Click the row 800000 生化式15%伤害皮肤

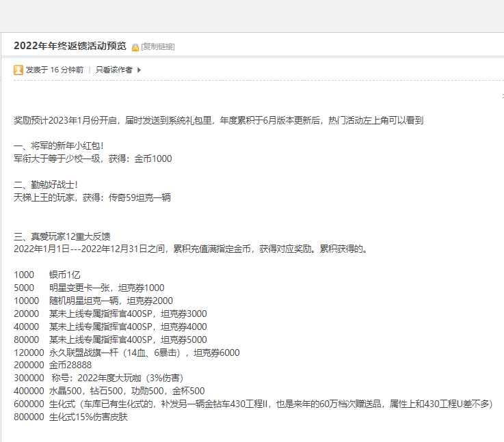point(70,417)
